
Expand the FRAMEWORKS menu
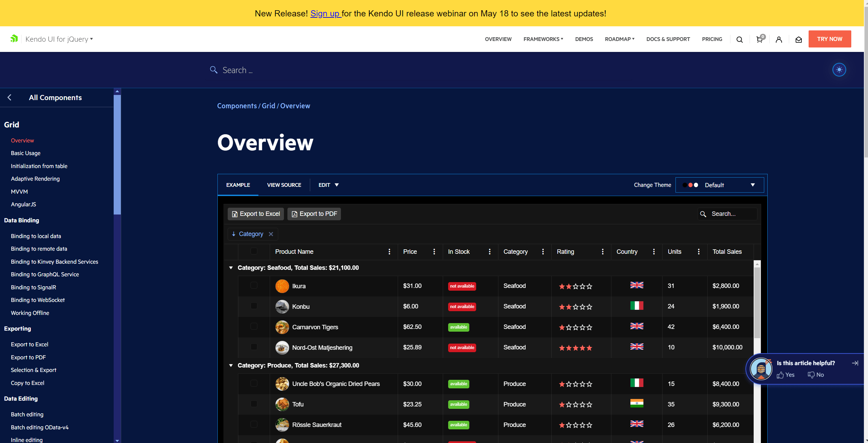pyautogui.click(x=543, y=39)
